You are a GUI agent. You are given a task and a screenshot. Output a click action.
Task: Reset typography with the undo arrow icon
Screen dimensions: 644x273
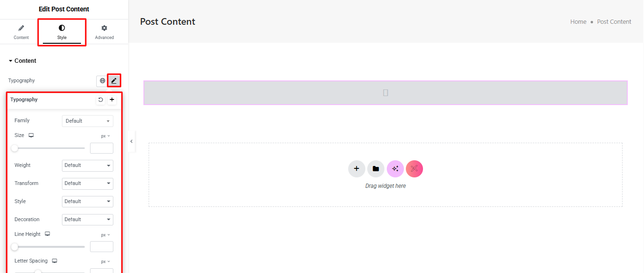tap(101, 100)
